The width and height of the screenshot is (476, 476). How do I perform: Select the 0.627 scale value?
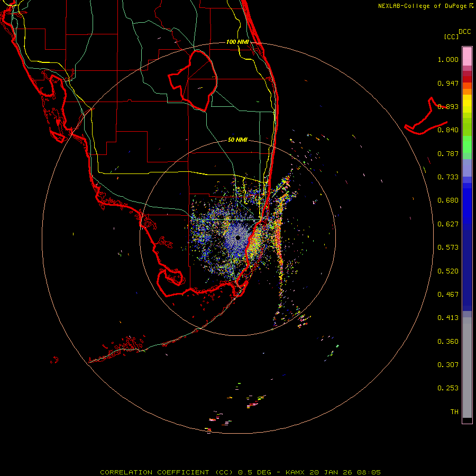(x=448, y=224)
